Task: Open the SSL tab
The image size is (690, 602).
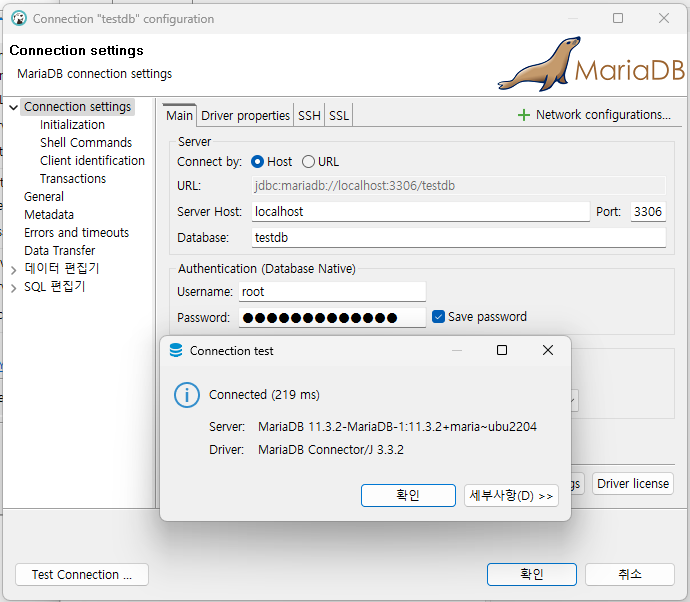Action: [x=339, y=116]
